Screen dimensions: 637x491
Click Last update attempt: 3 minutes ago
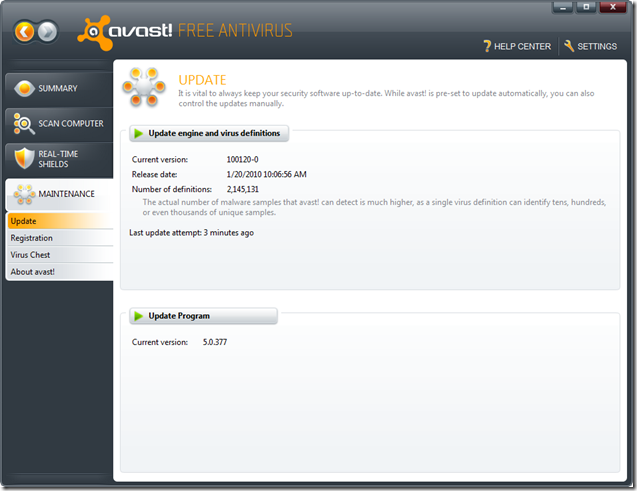(x=191, y=233)
